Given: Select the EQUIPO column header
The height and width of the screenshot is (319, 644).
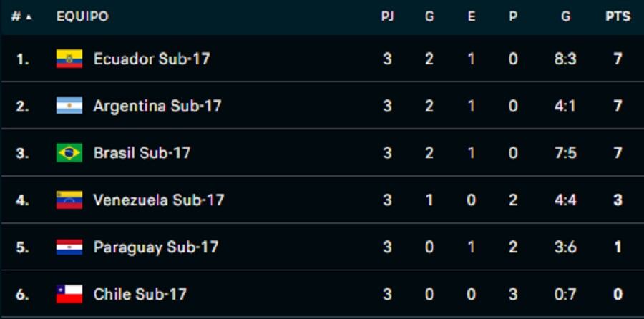Looking at the screenshot, I should click(82, 16).
